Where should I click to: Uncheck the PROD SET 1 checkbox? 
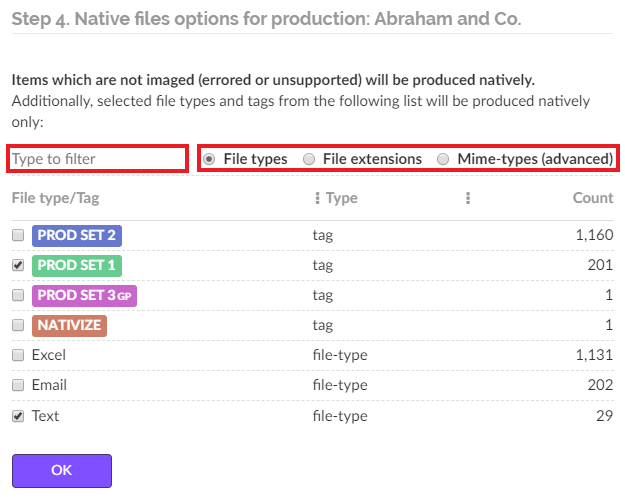(18, 265)
